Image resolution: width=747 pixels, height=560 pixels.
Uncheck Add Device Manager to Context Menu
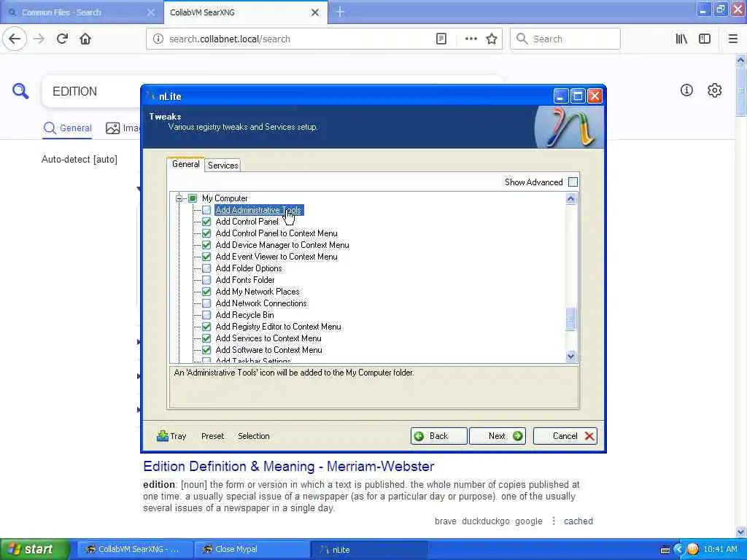pyautogui.click(x=206, y=245)
